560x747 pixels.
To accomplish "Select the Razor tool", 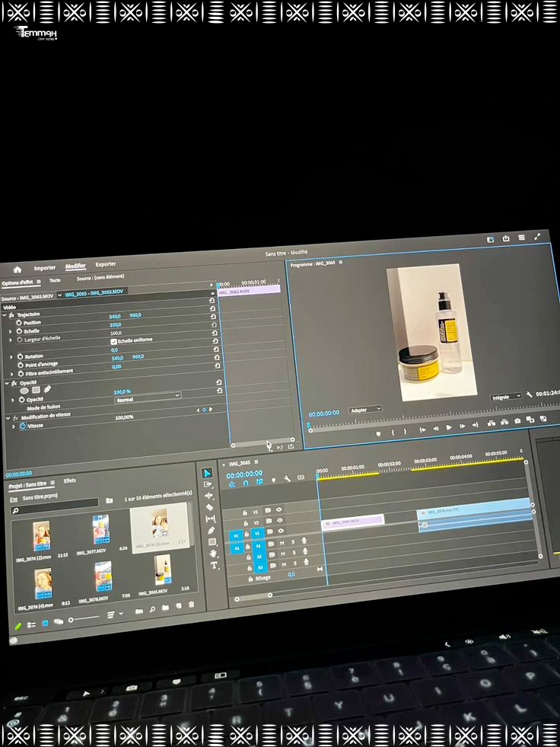I will (209, 507).
